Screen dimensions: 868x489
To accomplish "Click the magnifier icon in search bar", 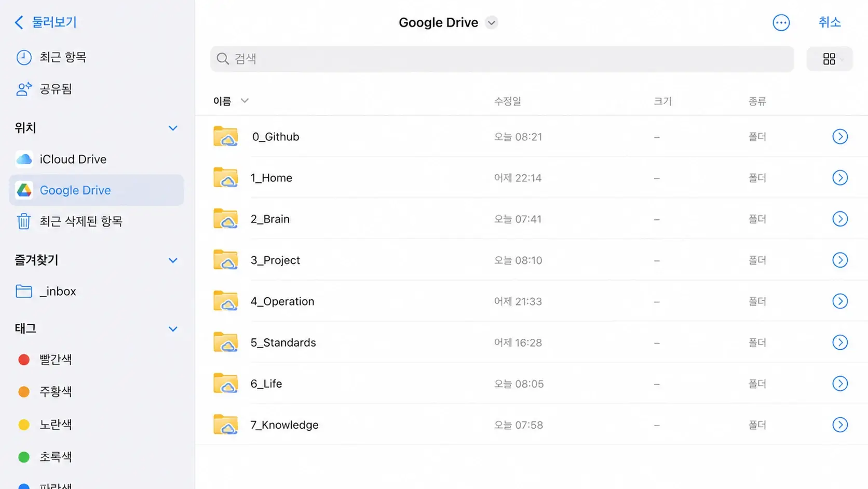I will 223,59.
